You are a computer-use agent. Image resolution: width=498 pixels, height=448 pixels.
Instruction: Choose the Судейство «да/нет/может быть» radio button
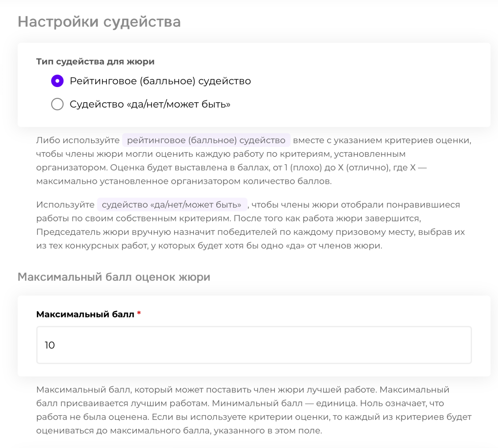click(57, 104)
